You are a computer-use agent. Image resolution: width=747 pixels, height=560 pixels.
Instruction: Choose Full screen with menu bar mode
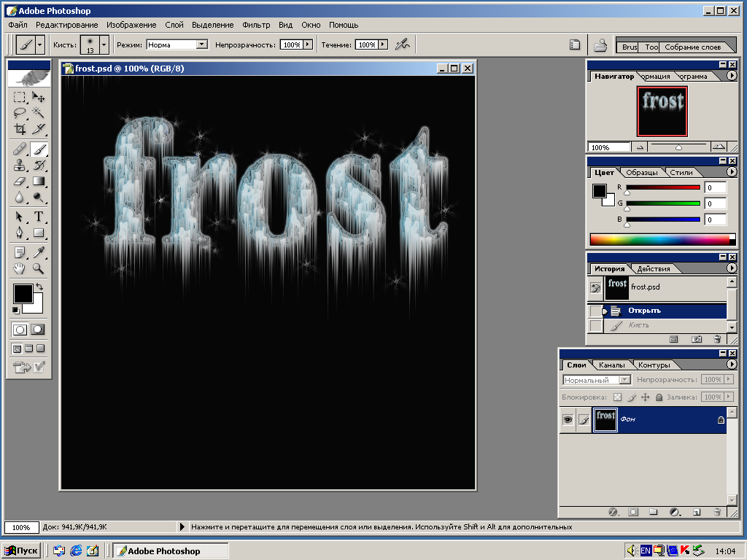(x=28, y=349)
